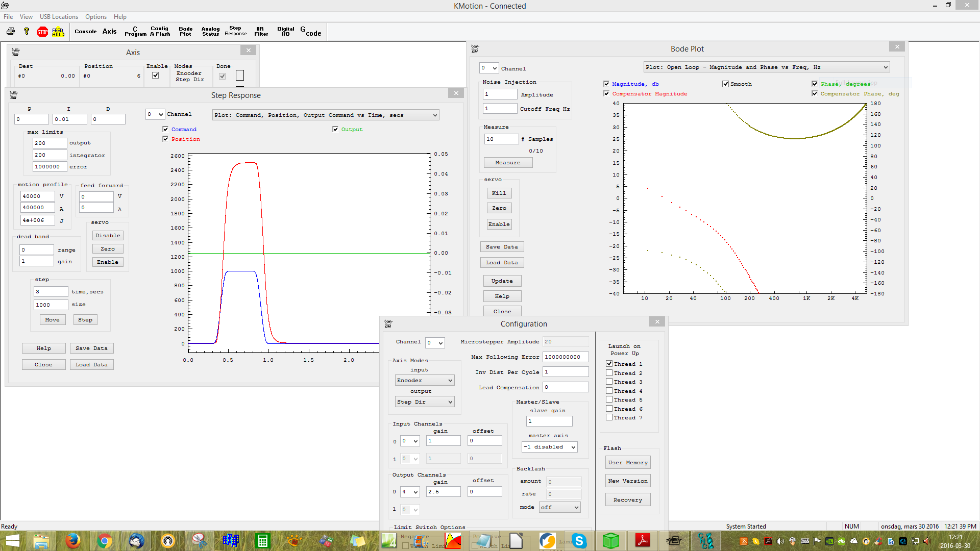Click the Max Following Error input field
Viewport: 980px width, 551px height.
click(565, 357)
